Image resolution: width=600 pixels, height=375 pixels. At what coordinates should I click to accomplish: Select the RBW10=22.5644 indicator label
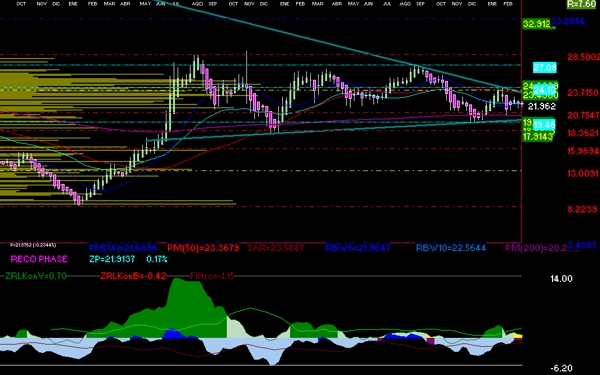(x=451, y=248)
